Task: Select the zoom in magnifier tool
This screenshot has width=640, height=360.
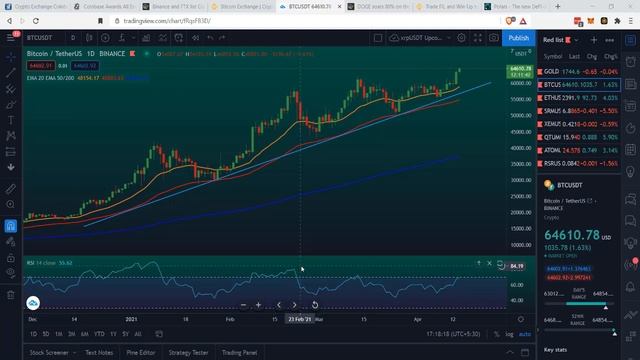Action: [x=11, y=204]
